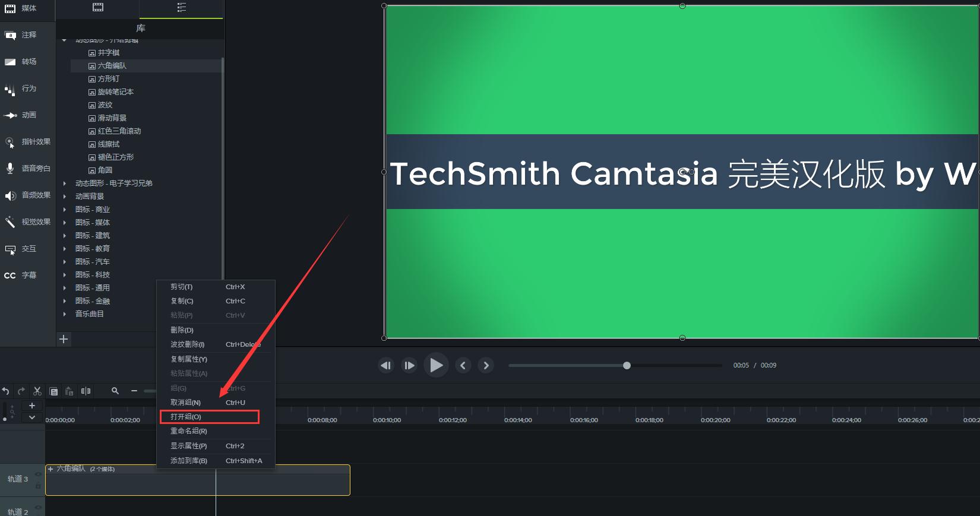Click the zoom out minus button
This screenshot has height=516, width=980.
click(x=134, y=391)
